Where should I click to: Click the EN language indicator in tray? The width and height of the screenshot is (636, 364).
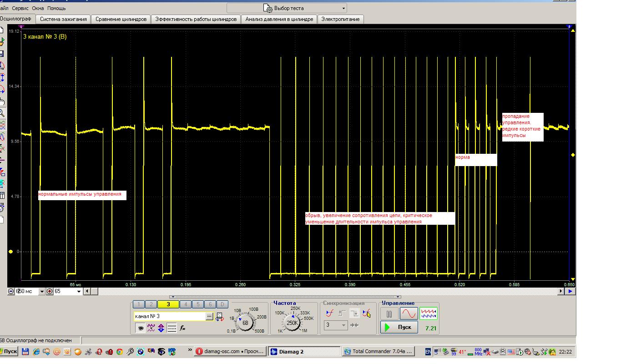pyautogui.click(x=428, y=351)
